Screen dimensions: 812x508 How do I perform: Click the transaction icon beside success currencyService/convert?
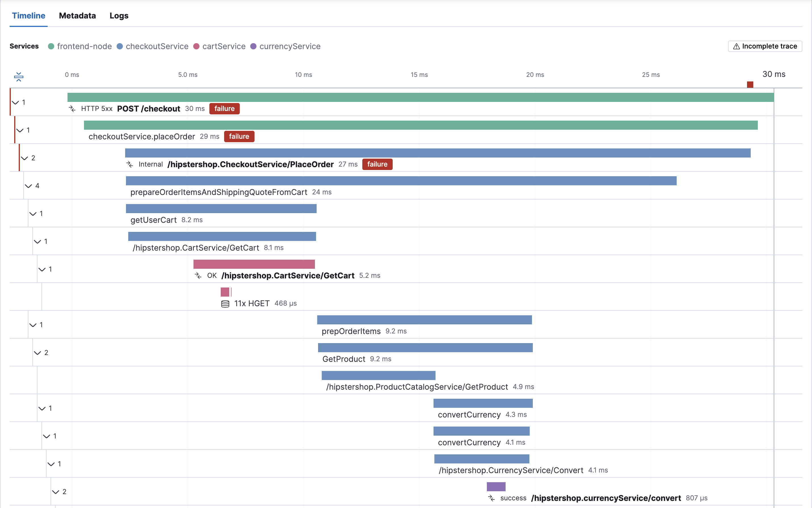(x=491, y=498)
